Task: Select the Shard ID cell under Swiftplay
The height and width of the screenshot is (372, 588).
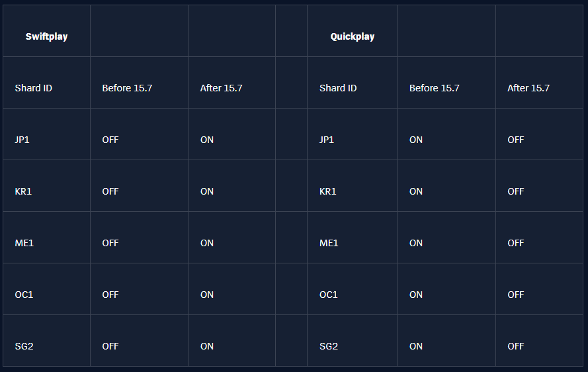Action: (x=33, y=88)
